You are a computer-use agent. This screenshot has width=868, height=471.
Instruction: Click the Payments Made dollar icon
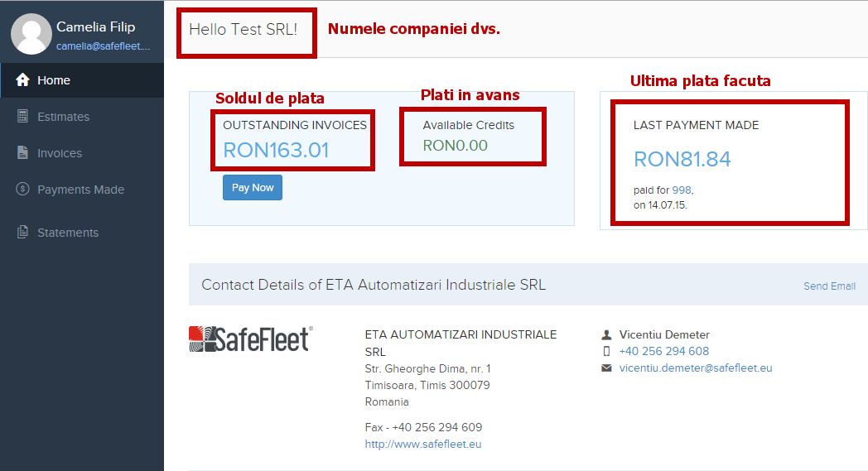[23, 190]
